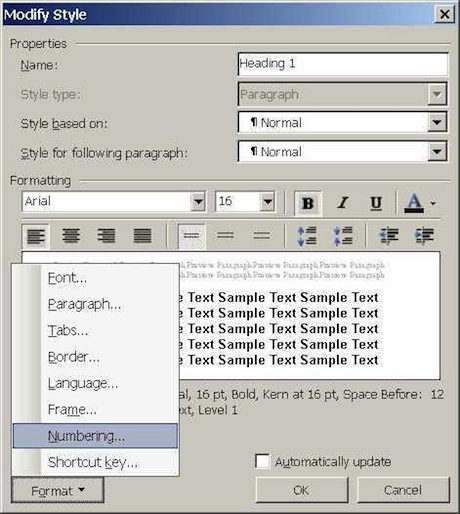The width and height of the screenshot is (460, 514).
Task: Expand the font size dropdown
Action: tap(268, 201)
